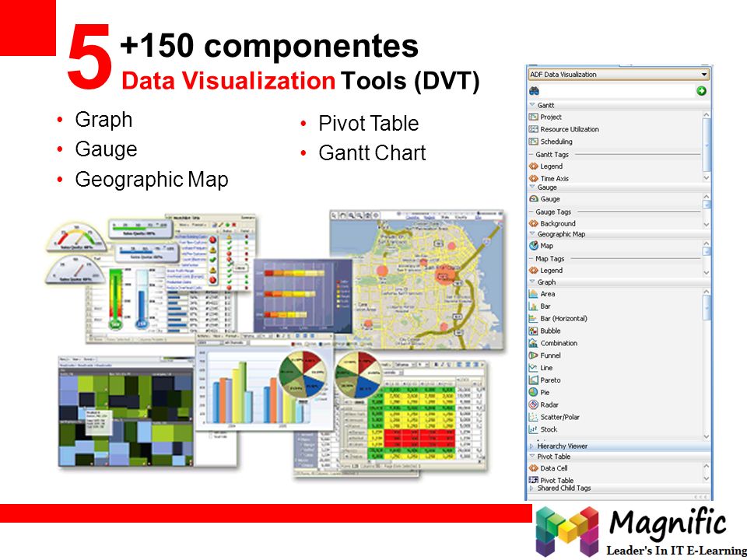The image size is (747, 560).
Task: Click the '+150 componentes' heading
Action: (268, 45)
